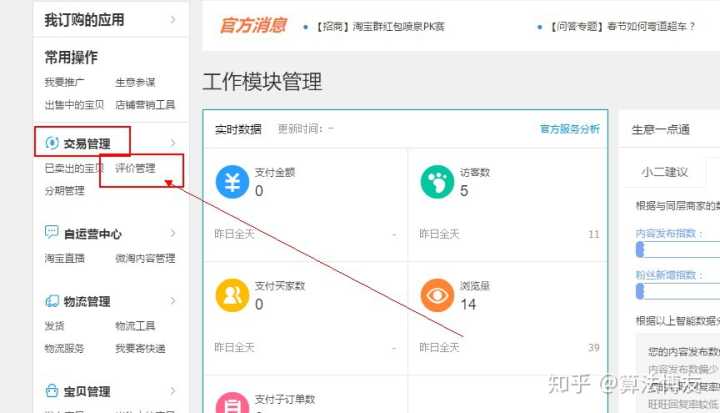Click the 实时数据 panel title

click(238, 130)
